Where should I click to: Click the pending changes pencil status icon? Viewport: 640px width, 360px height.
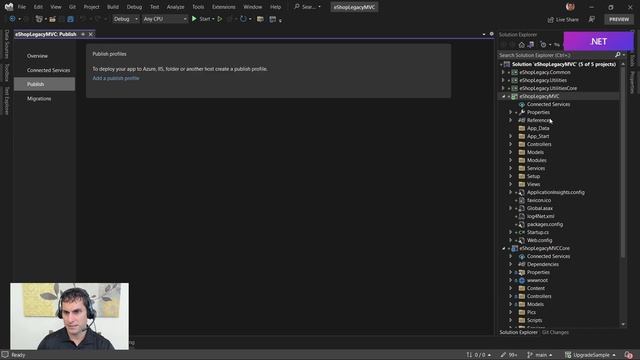(509, 355)
